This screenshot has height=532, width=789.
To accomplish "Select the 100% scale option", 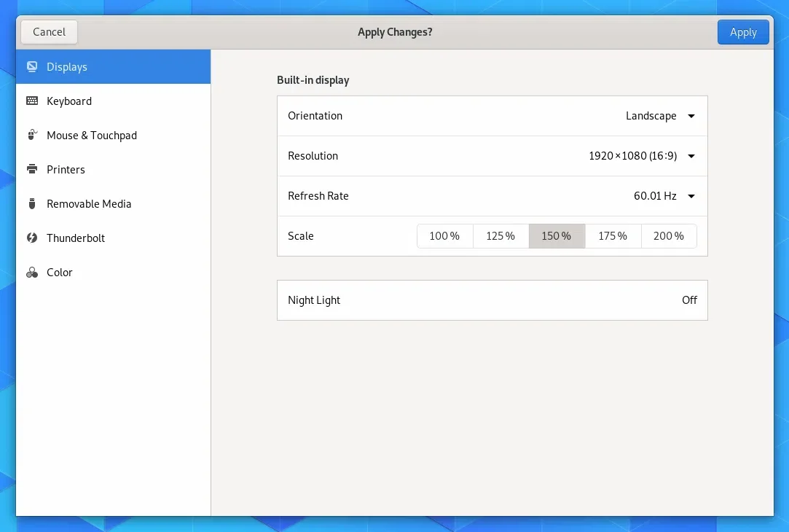I will (444, 235).
